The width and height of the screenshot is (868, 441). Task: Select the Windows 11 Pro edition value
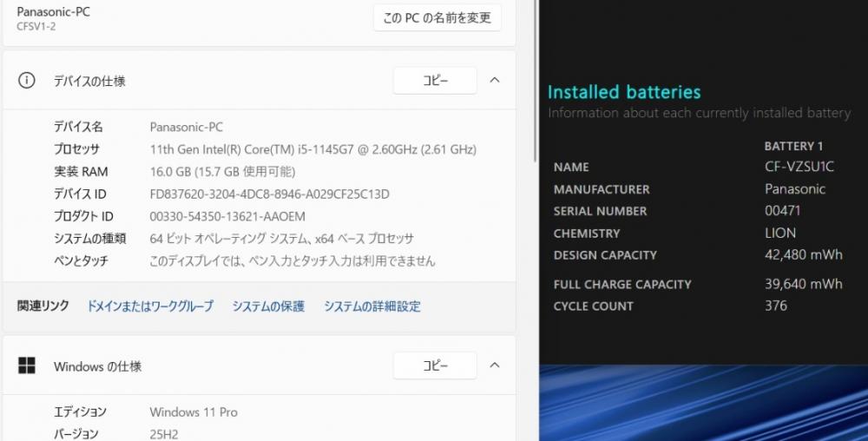194,412
